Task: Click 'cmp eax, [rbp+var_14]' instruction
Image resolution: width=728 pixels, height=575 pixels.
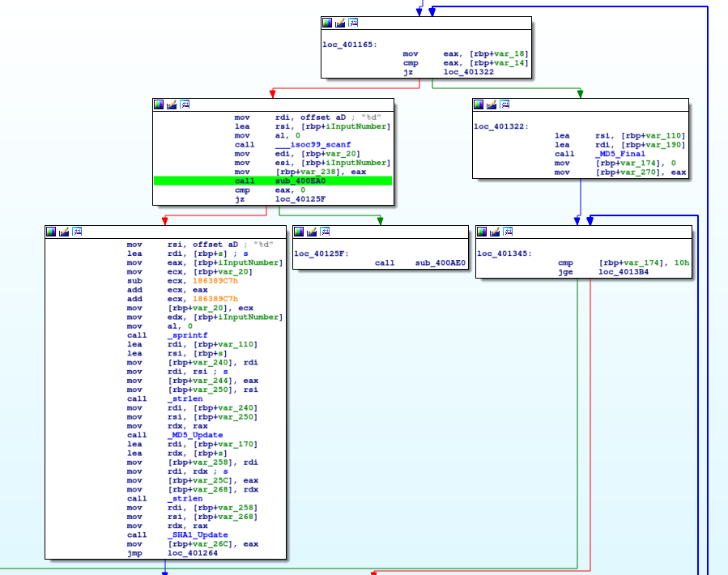Action: [x=466, y=63]
